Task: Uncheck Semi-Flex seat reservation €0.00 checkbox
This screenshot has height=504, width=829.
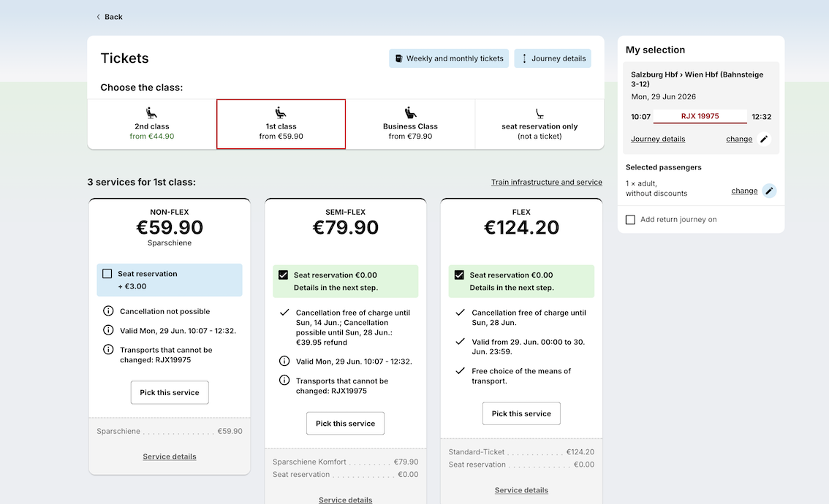Action: (284, 275)
